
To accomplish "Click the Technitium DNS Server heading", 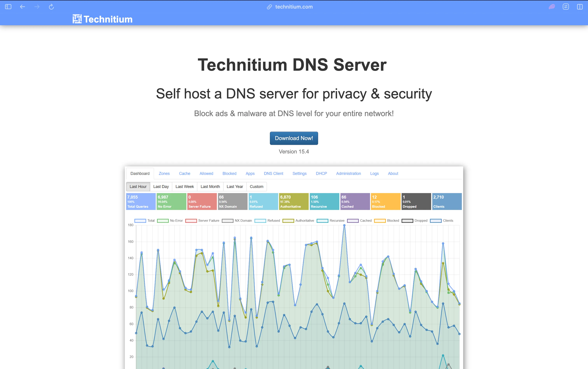I will (x=292, y=65).
